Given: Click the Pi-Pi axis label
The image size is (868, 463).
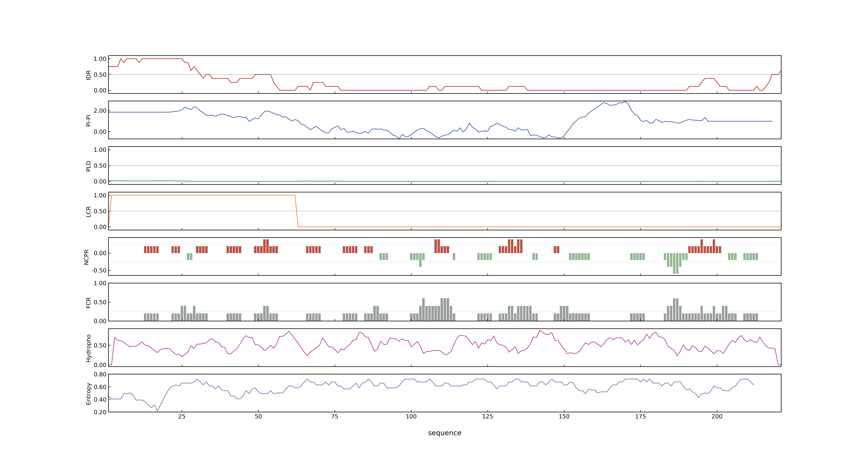Looking at the screenshot, I should coord(89,120).
